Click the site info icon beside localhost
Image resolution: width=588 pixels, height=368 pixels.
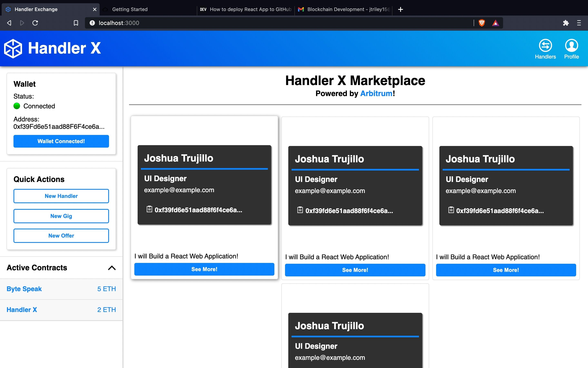click(x=92, y=23)
